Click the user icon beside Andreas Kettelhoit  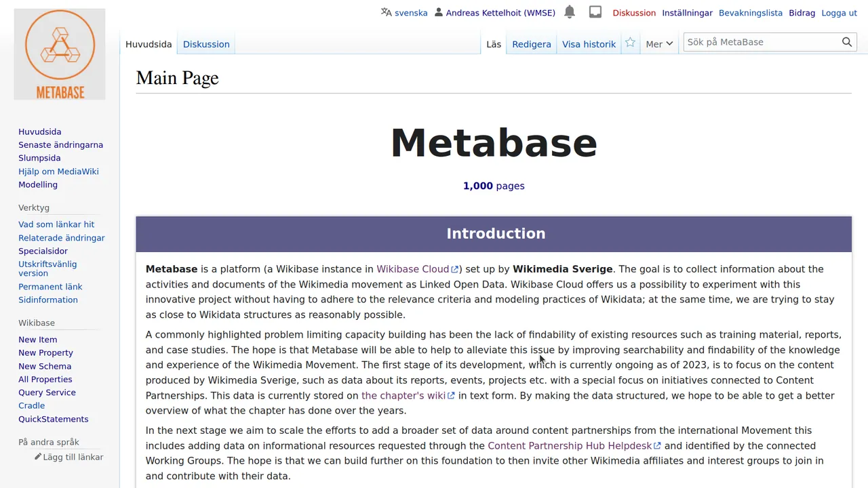pos(439,12)
